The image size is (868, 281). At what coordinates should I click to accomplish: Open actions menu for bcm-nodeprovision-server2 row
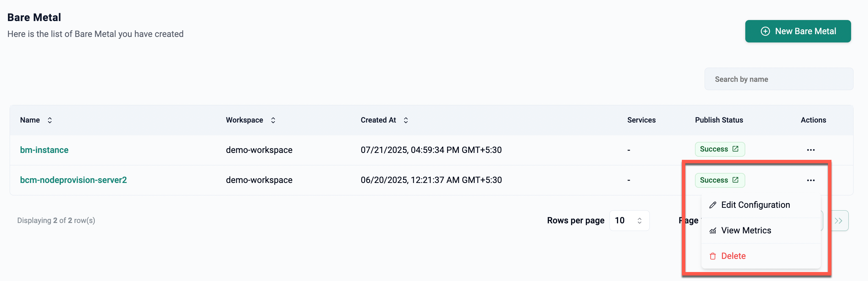[x=811, y=180]
